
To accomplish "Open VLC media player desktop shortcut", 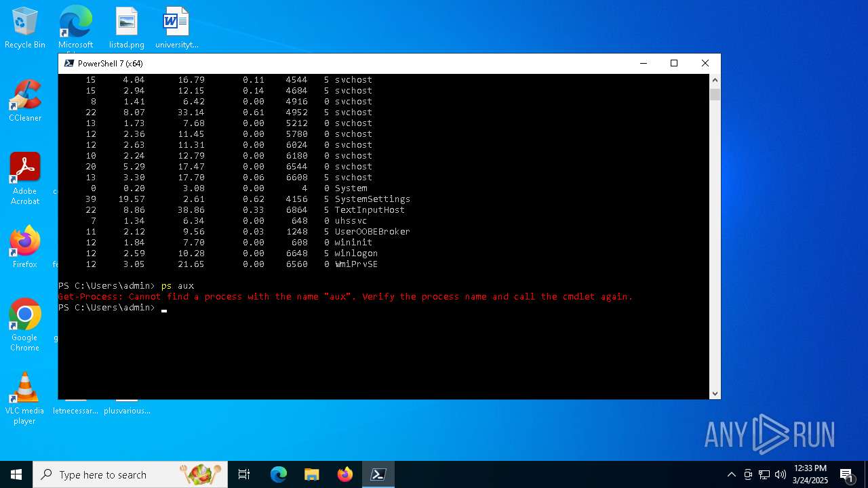I will (25, 398).
